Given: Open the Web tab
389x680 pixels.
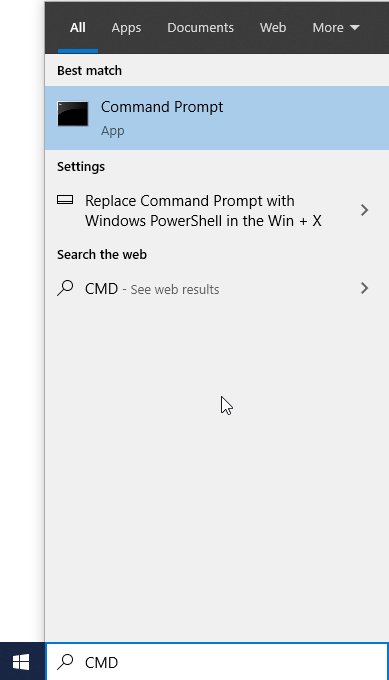Looking at the screenshot, I should (273, 28).
